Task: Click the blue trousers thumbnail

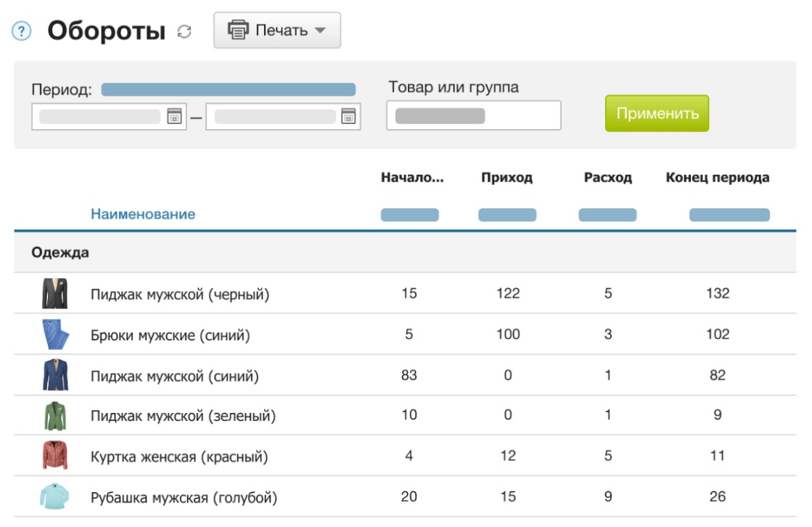Action: 54,335
